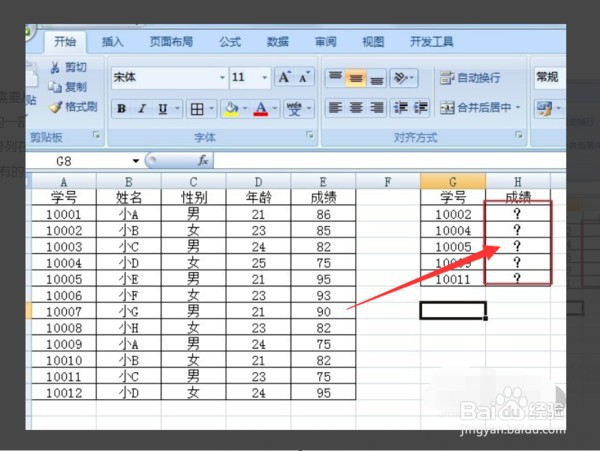This screenshot has height=451, width=600.
Task: Decrease font size with small A
Action: click(x=304, y=77)
